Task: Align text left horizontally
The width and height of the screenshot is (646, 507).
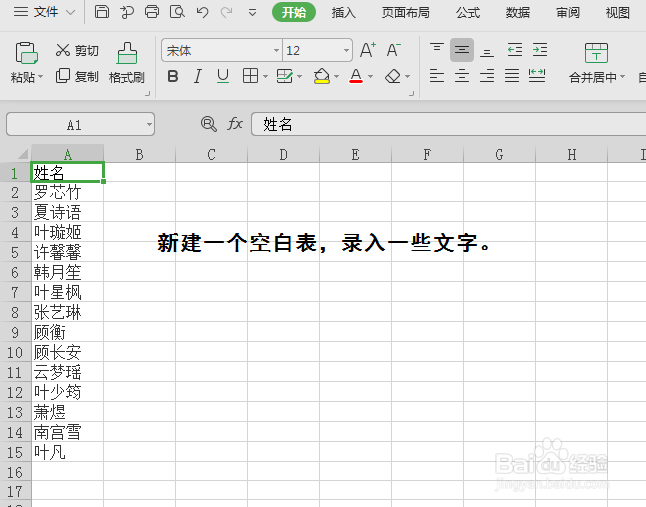Action: tap(437, 76)
